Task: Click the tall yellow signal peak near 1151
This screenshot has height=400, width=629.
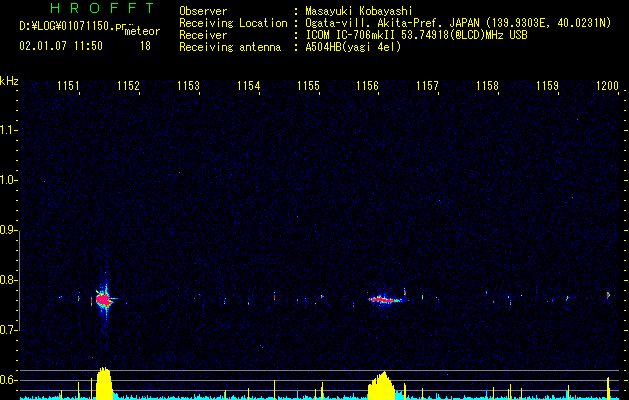Action: (x=104, y=383)
